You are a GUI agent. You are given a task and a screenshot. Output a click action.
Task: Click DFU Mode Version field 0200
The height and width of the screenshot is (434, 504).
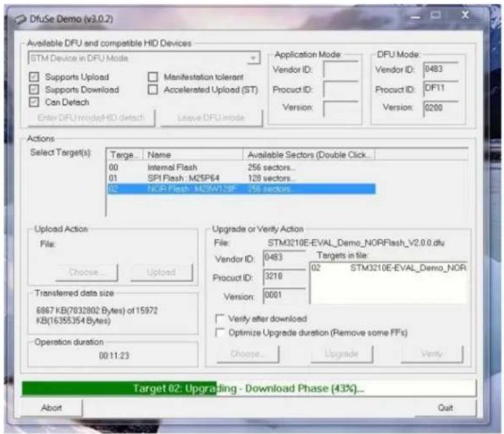click(440, 108)
